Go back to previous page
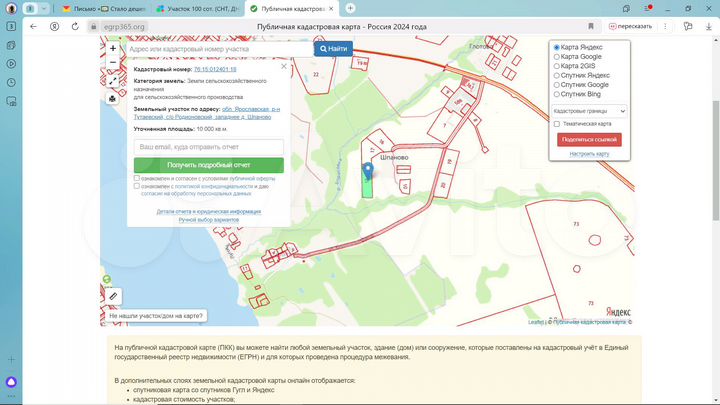720x405 pixels. tap(33, 27)
